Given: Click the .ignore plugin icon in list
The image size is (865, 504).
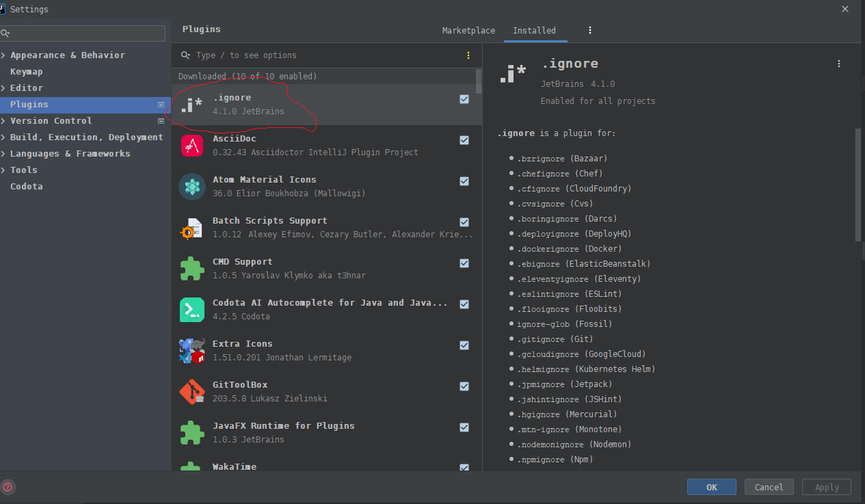Looking at the screenshot, I should [x=192, y=105].
